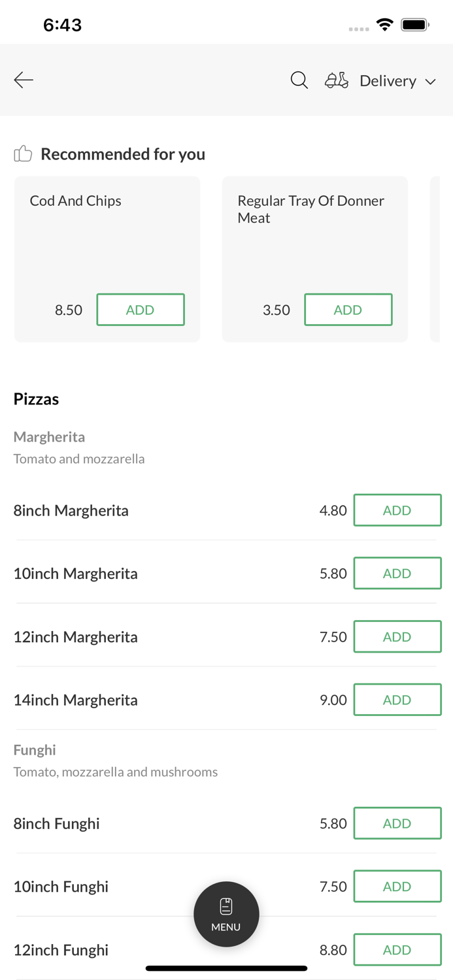Add 10inch Margherita to basket
The width and height of the screenshot is (453, 980).
point(397,573)
